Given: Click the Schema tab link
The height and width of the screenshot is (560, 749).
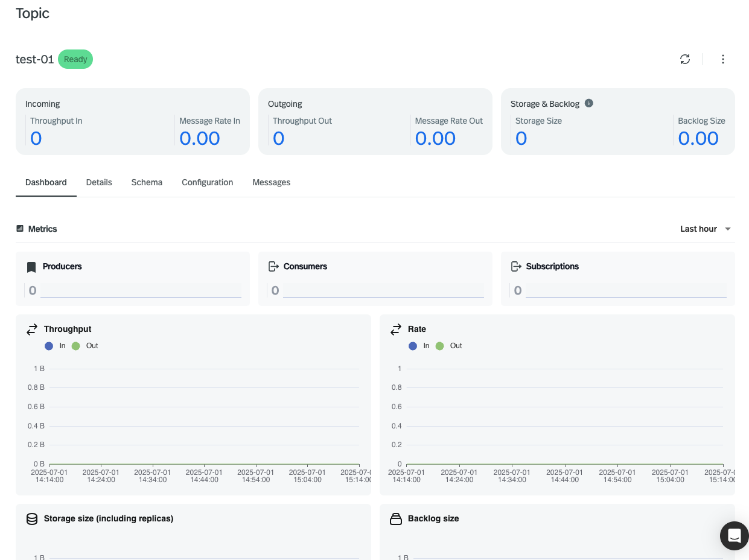Looking at the screenshot, I should click(x=147, y=182).
